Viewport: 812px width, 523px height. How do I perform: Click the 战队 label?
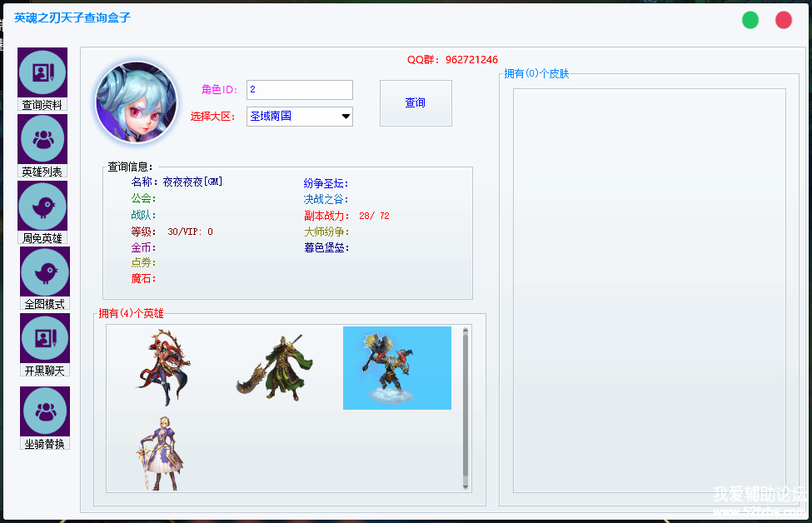[143, 215]
